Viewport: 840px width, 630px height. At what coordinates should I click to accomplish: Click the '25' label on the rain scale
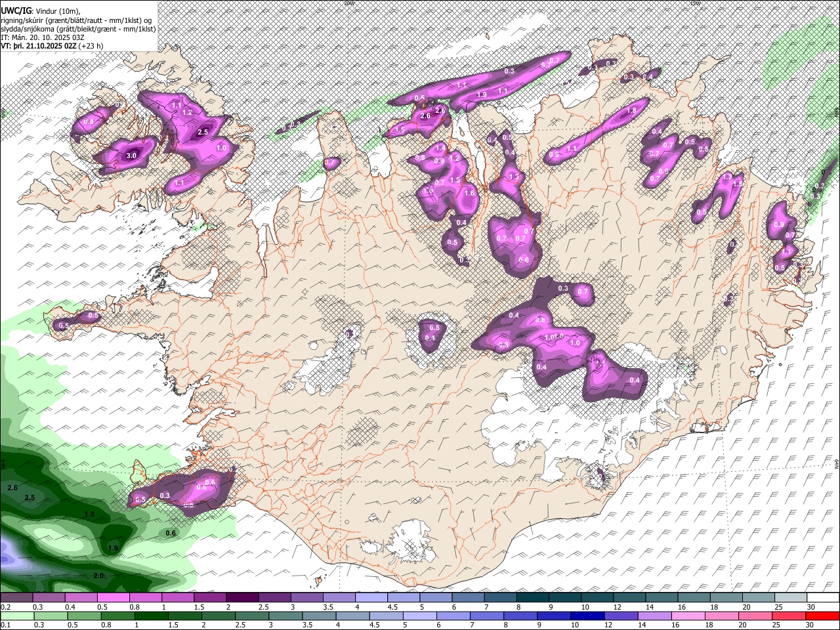click(776, 625)
